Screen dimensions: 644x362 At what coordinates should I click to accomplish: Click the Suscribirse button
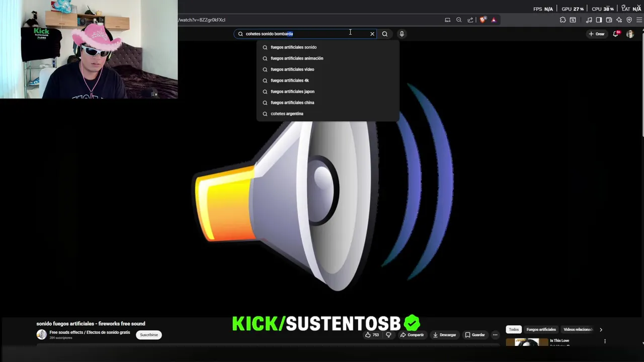tap(149, 335)
